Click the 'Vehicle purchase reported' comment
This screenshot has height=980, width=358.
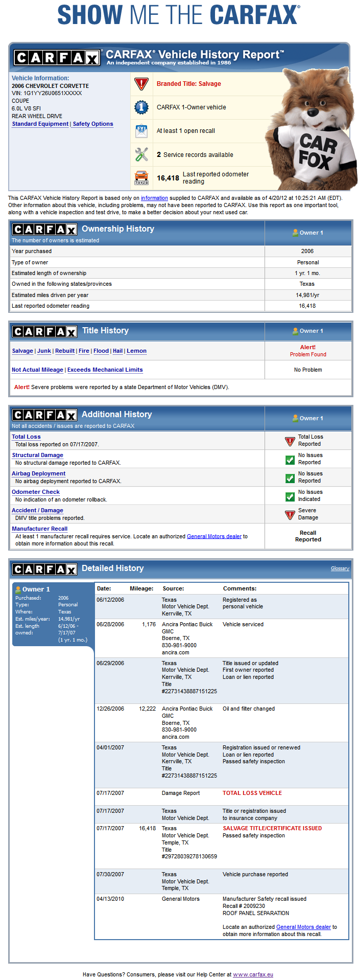click(255, 874)
